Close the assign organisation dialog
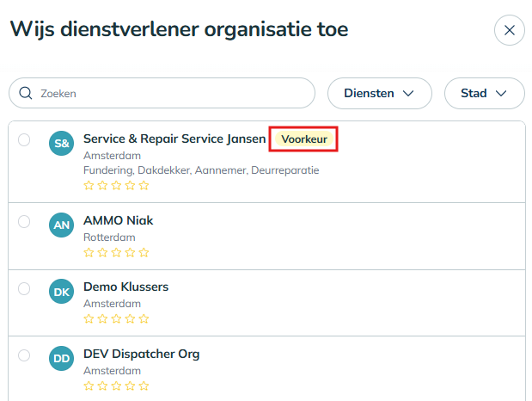This screenshot has height=401, width=532. pos(509,30)
